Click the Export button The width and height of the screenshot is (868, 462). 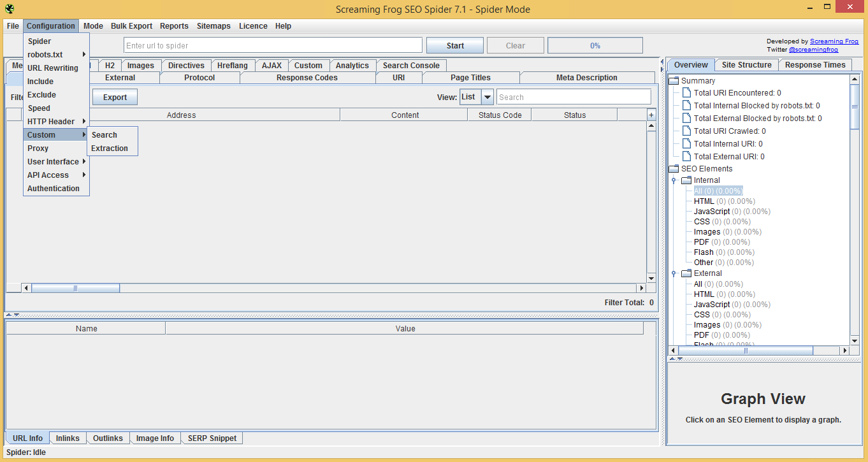[115, 97]
